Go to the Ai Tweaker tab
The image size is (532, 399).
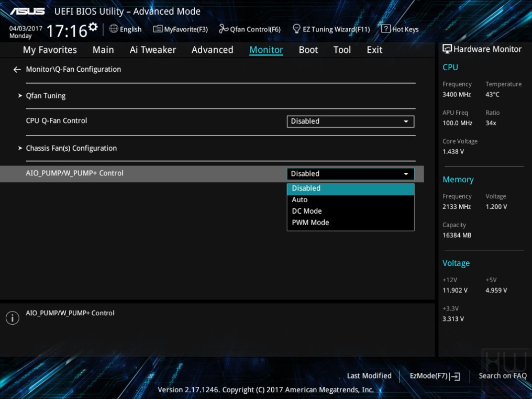pos(153,50)
